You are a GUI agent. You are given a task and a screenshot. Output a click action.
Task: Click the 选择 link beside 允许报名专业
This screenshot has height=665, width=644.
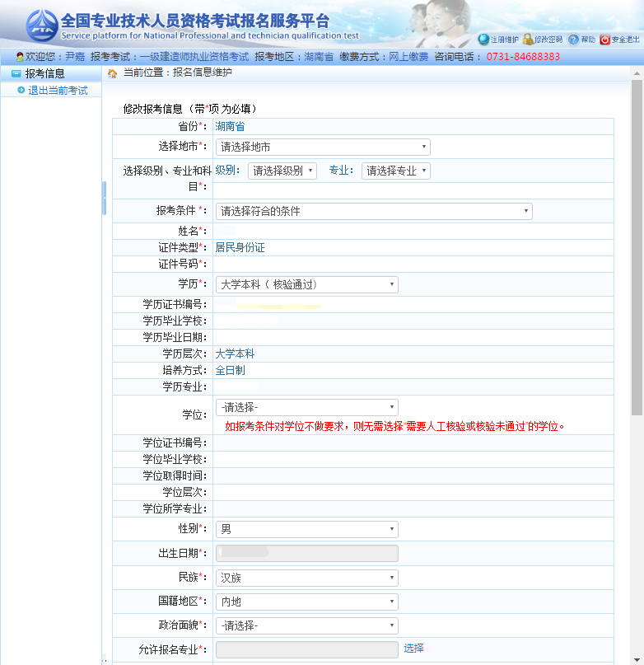[413, 649]
